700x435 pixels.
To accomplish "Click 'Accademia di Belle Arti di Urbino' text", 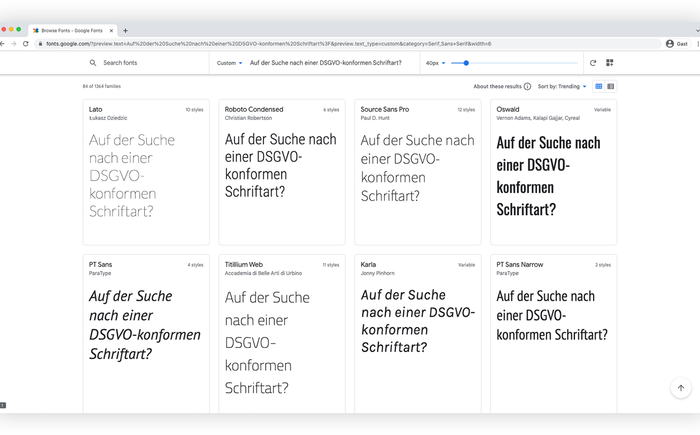I will [263, 273].
